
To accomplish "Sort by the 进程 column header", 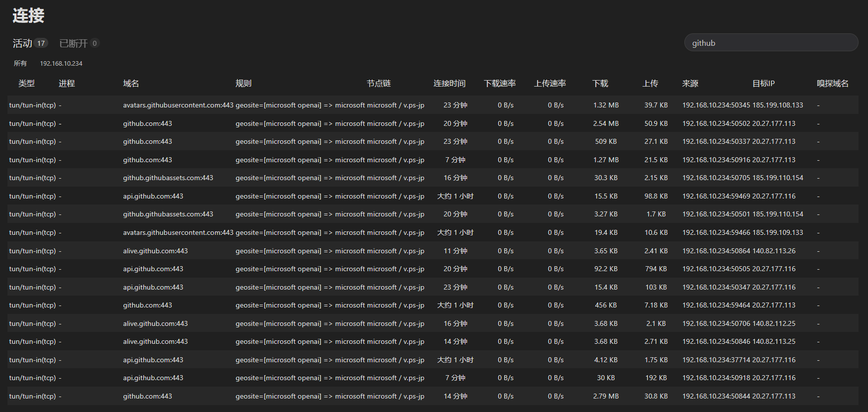I will (67, 84).
